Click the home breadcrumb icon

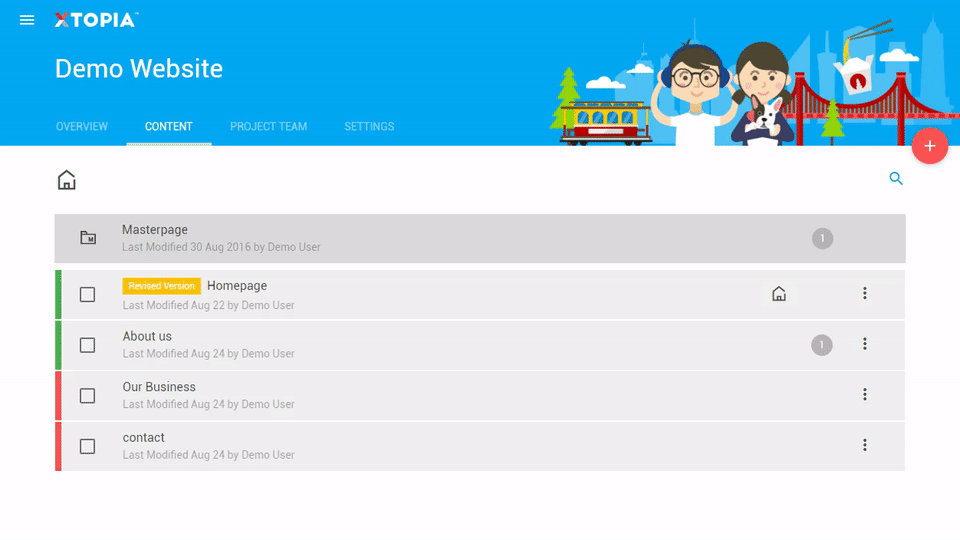point(66,180)
